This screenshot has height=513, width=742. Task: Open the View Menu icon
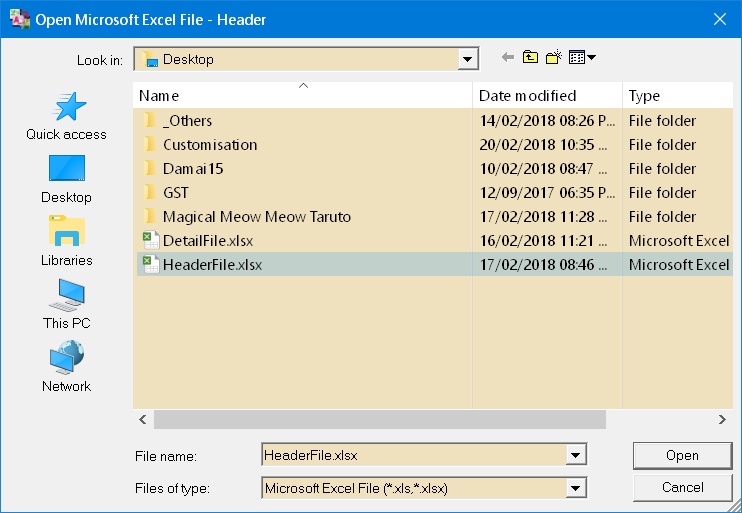(581, 58)
